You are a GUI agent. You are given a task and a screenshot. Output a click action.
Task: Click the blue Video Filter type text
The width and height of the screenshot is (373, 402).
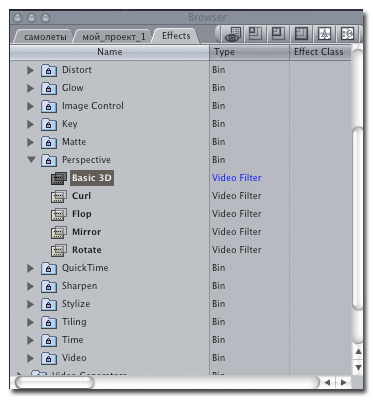click(x=237, y=178)
